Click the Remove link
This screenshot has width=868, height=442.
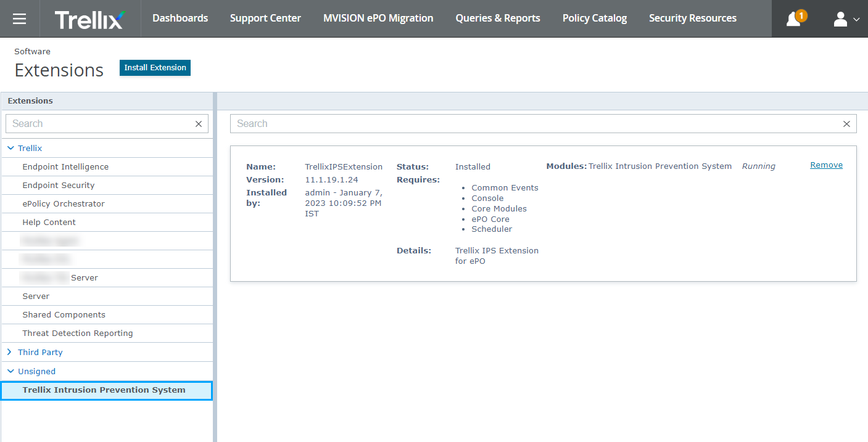(826, 165)
